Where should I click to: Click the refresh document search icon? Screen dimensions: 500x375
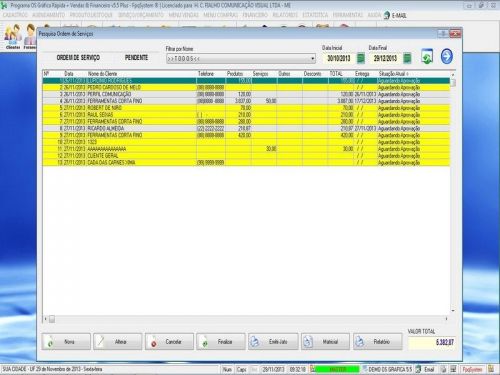(427, 56)
